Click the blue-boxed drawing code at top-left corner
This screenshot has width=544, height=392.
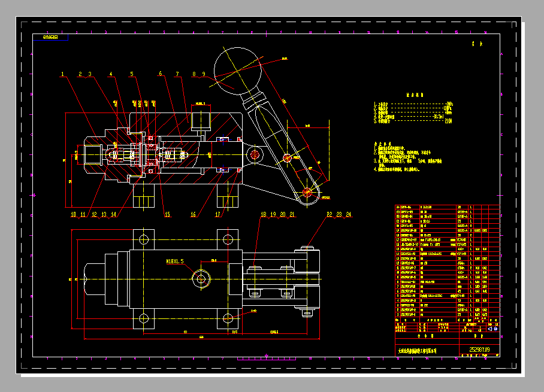click(x=51, y=38)
